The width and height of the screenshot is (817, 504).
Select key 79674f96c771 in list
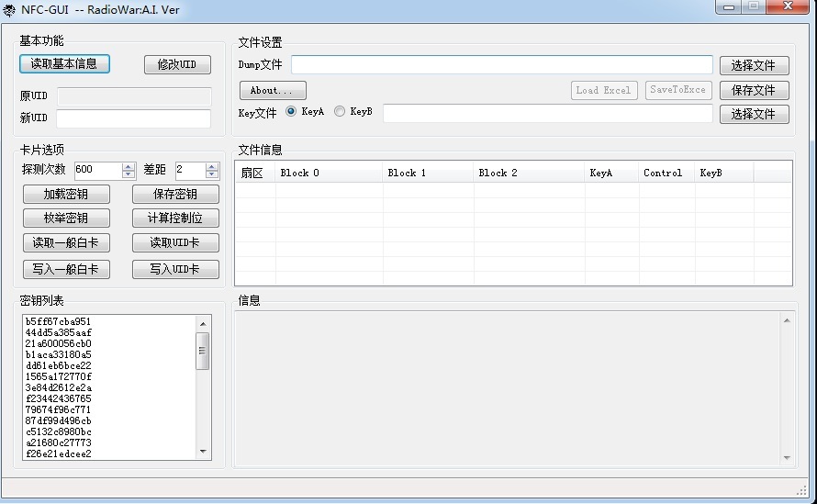(58, 409)
